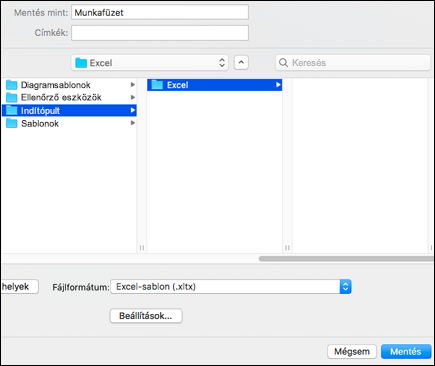Click the Sablonok folder icon
Screen dimensions: 435x366
pos(12,123)
